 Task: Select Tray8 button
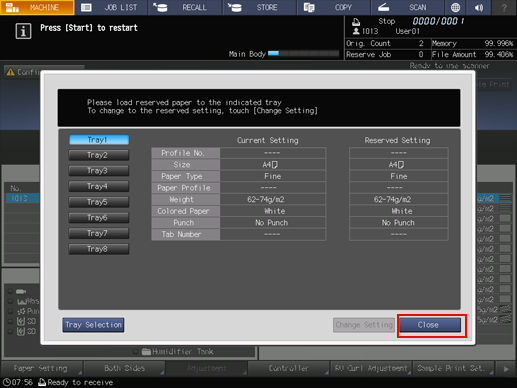click(x=99, y=249)
